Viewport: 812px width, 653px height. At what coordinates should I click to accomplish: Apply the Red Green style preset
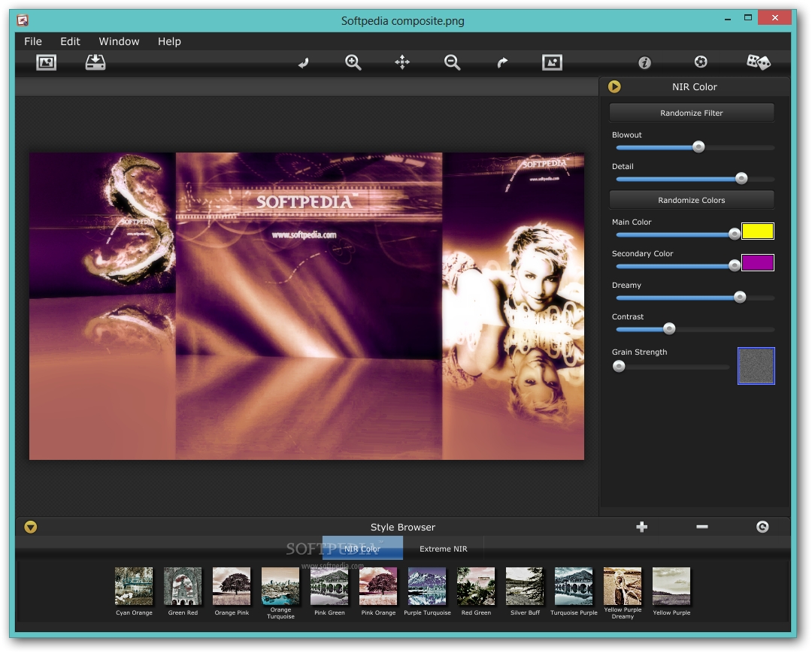coord(476,586)
